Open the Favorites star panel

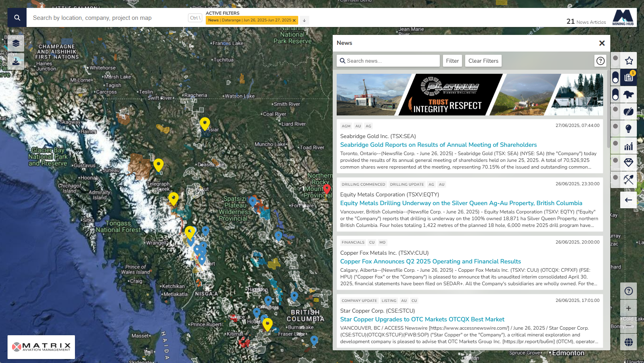pyautogui.click(x=629, y=61)
